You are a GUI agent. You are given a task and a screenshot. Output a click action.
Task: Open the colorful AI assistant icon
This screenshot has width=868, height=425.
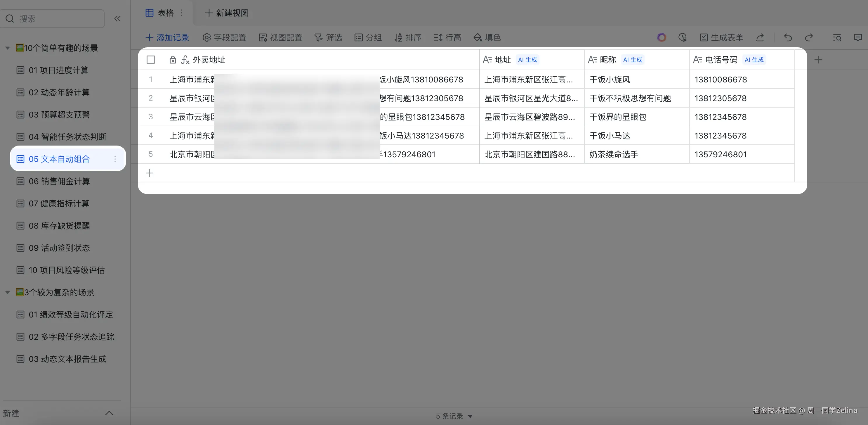[x=662, y=37]
